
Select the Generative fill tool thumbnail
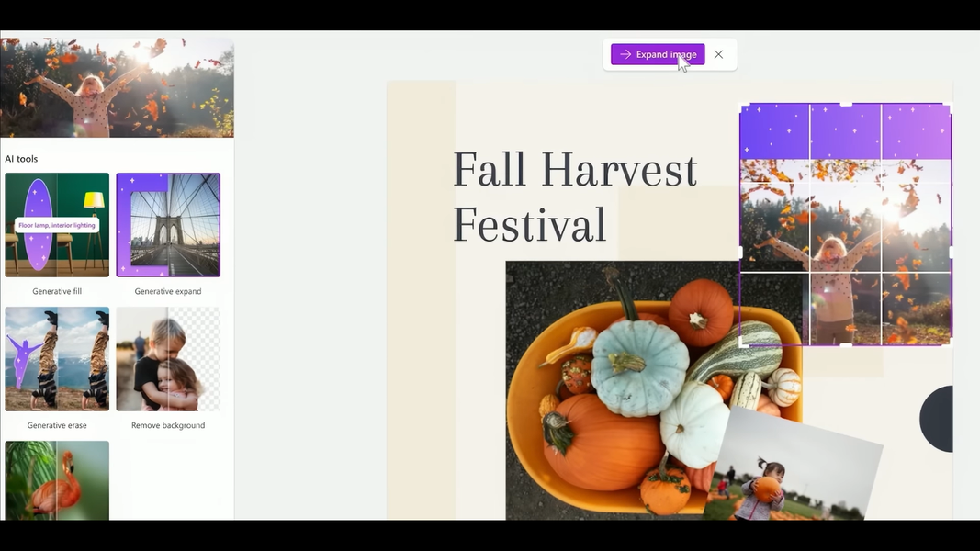click(57, 225)
